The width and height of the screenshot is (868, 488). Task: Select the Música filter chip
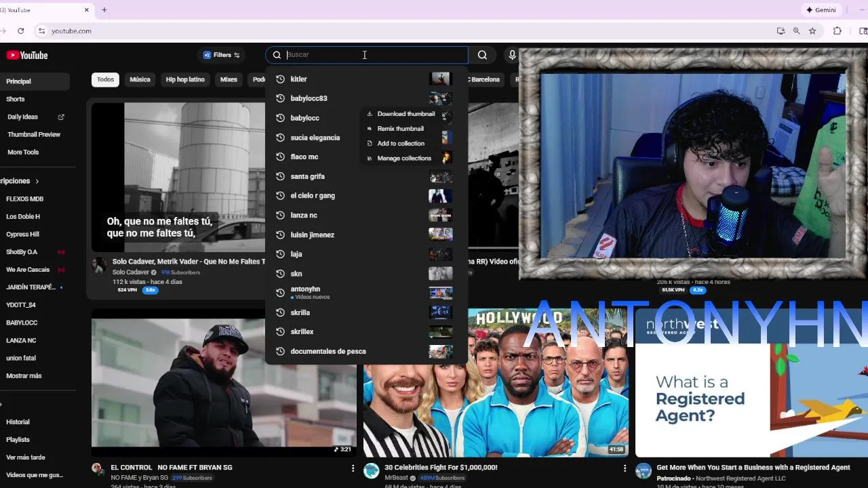[x=140, y=79]
